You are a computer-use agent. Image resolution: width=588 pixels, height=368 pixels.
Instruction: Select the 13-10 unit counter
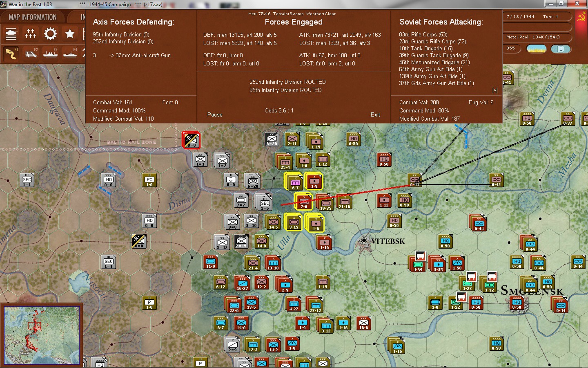pos(273,263)
